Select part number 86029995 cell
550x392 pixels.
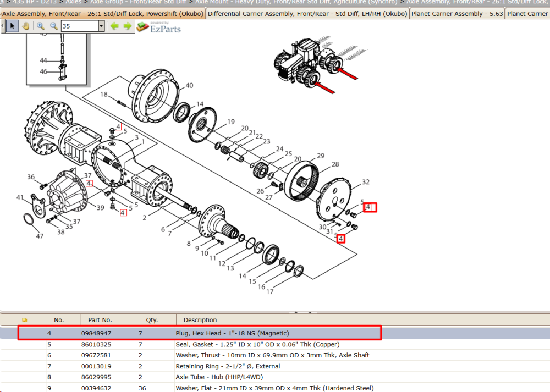pyautogui.click(x=96, y=377)
